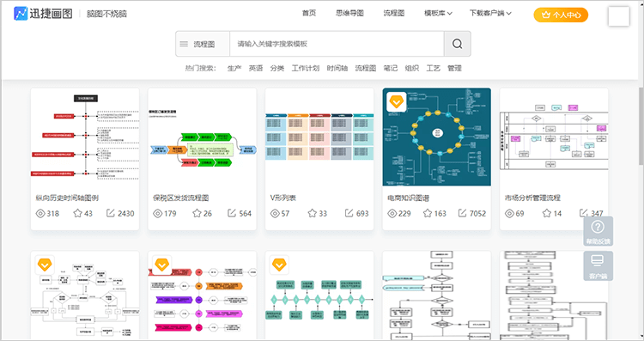644x341 pixels.
Task: Click edit icon on 纵向历史时间轴图例 card
Action: 111,213
